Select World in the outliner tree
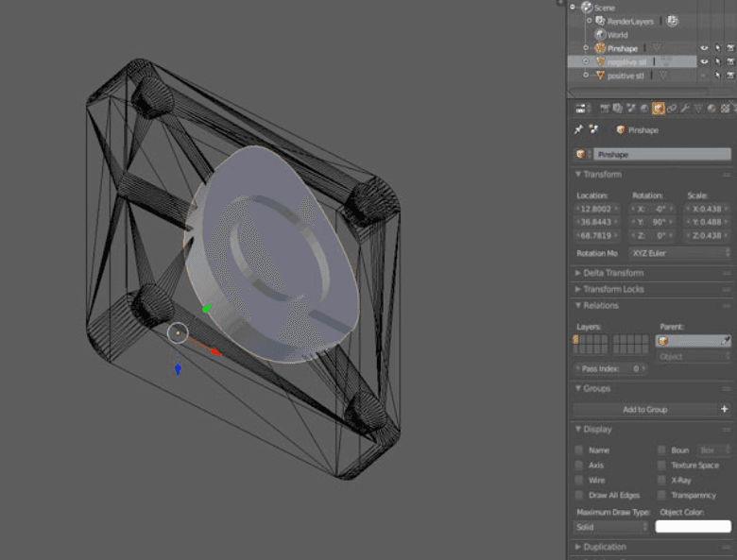 [617, 35]
